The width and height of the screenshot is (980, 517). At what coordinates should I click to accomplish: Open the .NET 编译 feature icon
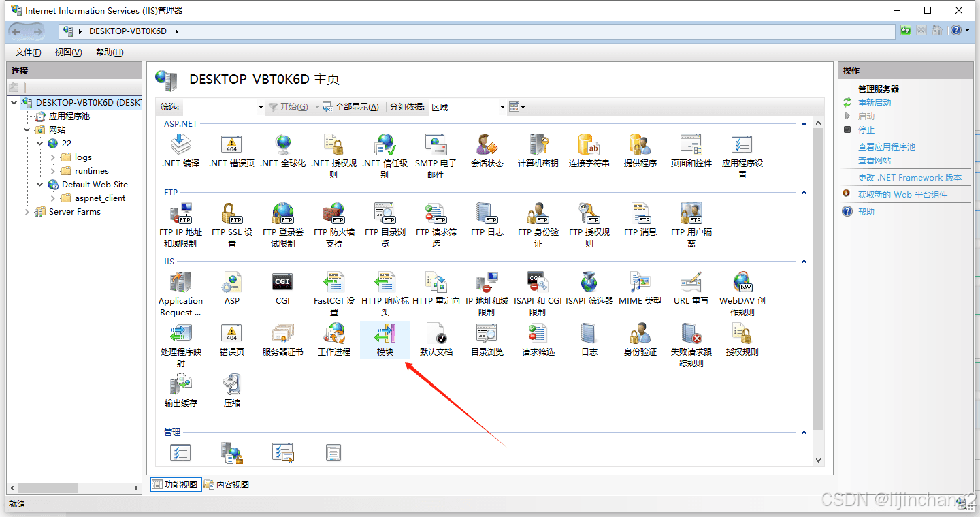pos(180,151)
